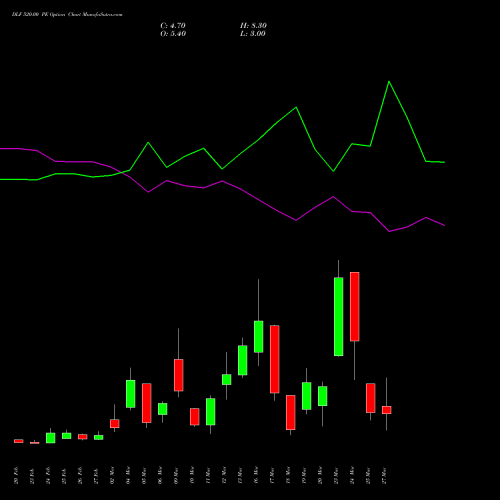Click the red candle for 25 Mar
500x500 pixels.
(x=371, y=398)
